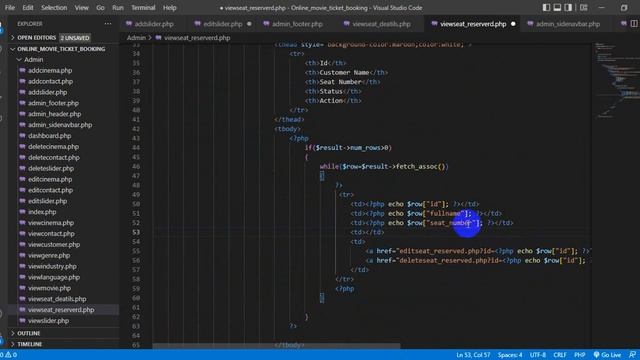This screenshot has width=640, height=360.
Task: Open viewcustomer.php in explorer
Action: point(54,244)
